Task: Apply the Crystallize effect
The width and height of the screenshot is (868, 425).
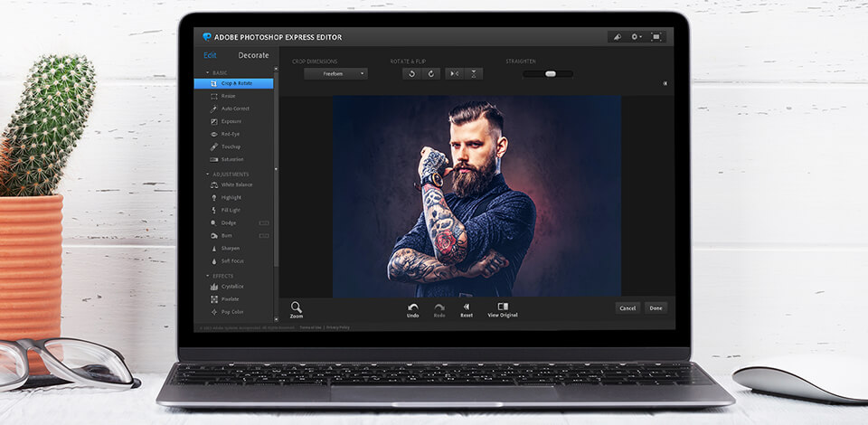Action: point(227,287)
